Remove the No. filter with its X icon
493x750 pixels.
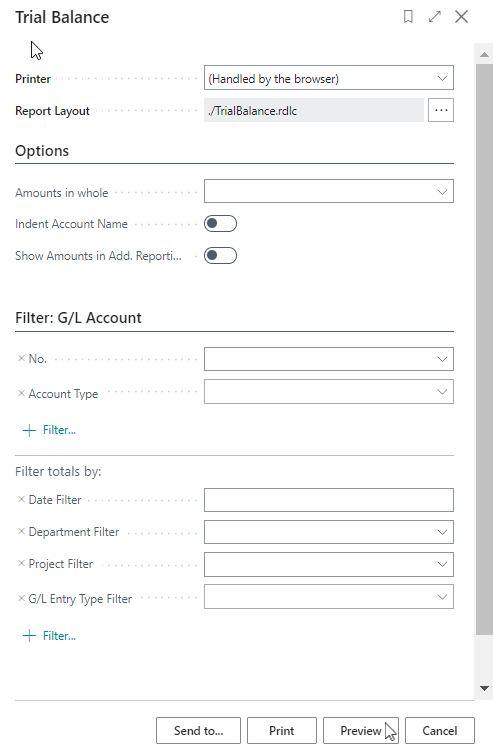[21, 358]
